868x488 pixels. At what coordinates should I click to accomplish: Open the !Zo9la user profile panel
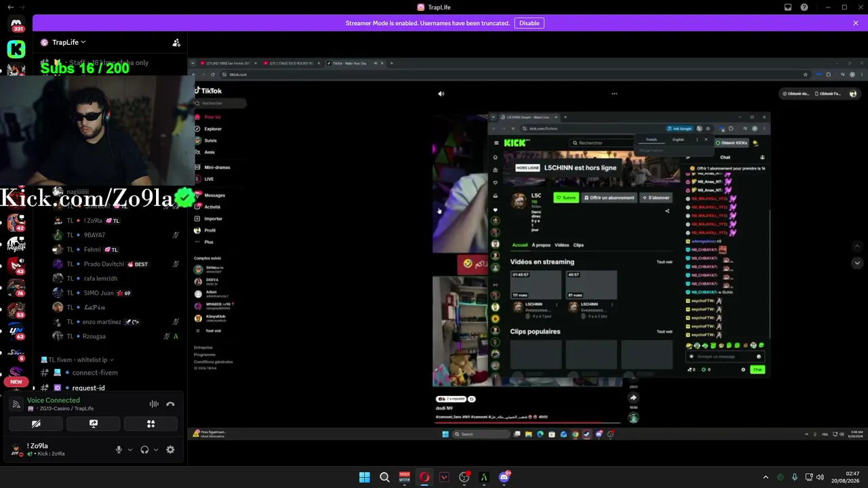point(46,449)
